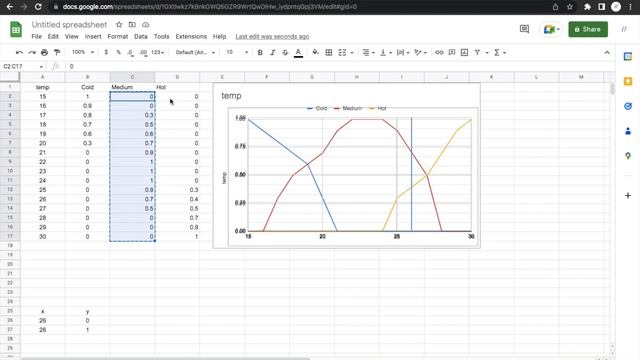This screenshot has height=360, width=640.
Task: Click the Move to folder icon
Action: coord(132,24)
